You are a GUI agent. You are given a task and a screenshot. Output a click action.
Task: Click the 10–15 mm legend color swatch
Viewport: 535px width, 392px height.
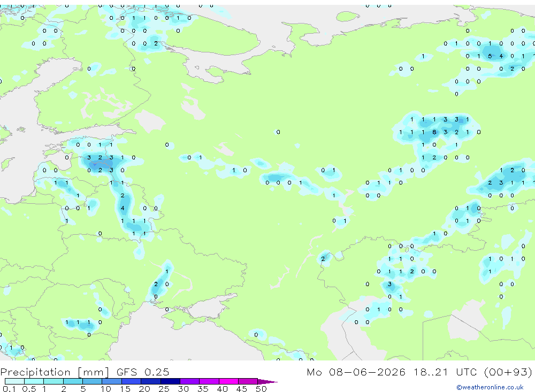tap(112, 381)
